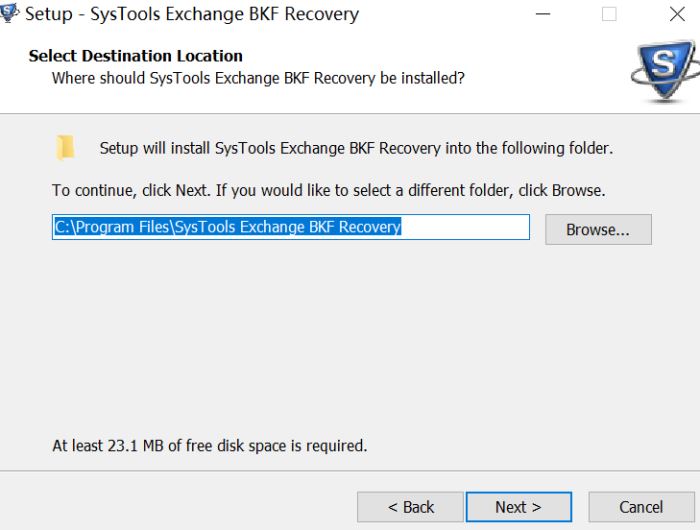Image resolution: width=700 pixels, height=530 pixels.
Task: Click the "Select Destination Location" heading
Action: tap(136, 56)
